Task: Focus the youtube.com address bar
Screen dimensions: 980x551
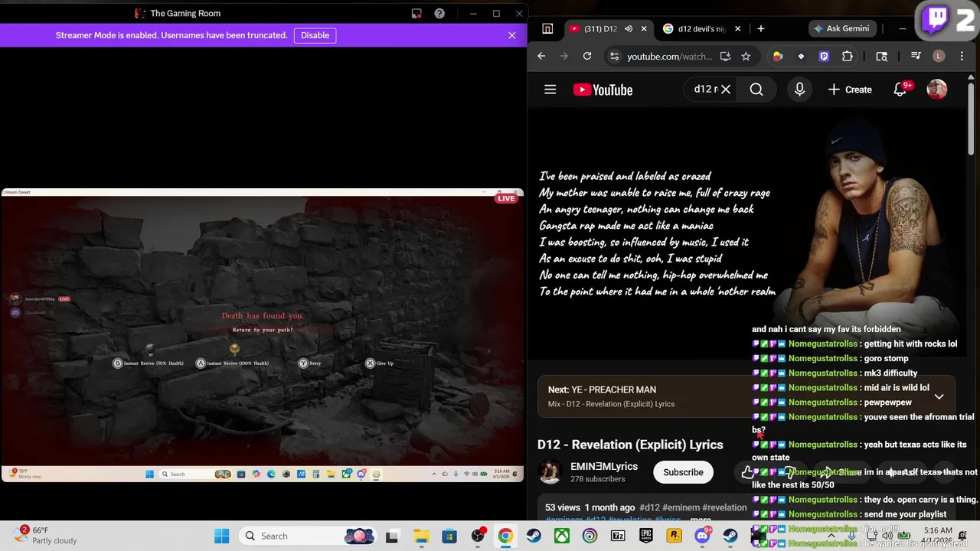Action: click(x=668, y=56)
